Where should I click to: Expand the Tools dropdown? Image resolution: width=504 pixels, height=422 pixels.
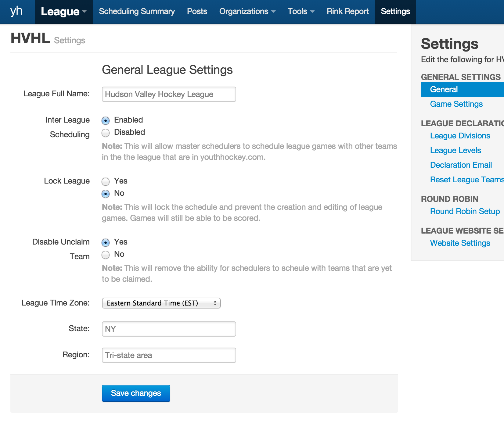tap(301, 12)
